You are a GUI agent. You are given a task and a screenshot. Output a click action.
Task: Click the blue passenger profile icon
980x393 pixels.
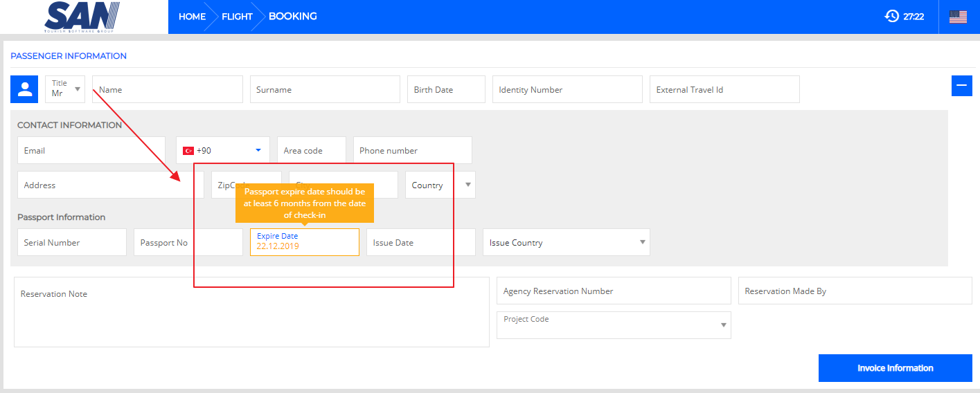click(x=24, y=89)
